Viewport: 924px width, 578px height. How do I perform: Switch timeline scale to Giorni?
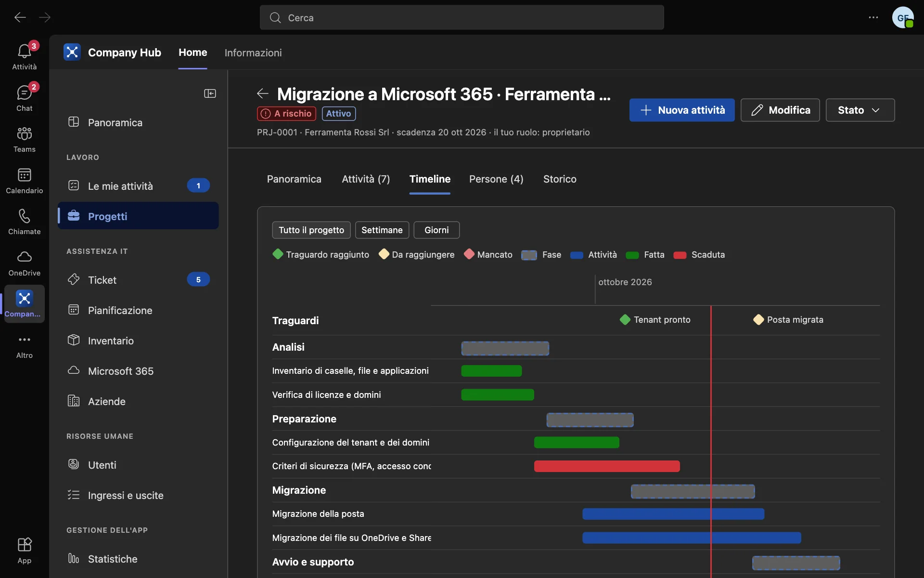tap(436, 230)
